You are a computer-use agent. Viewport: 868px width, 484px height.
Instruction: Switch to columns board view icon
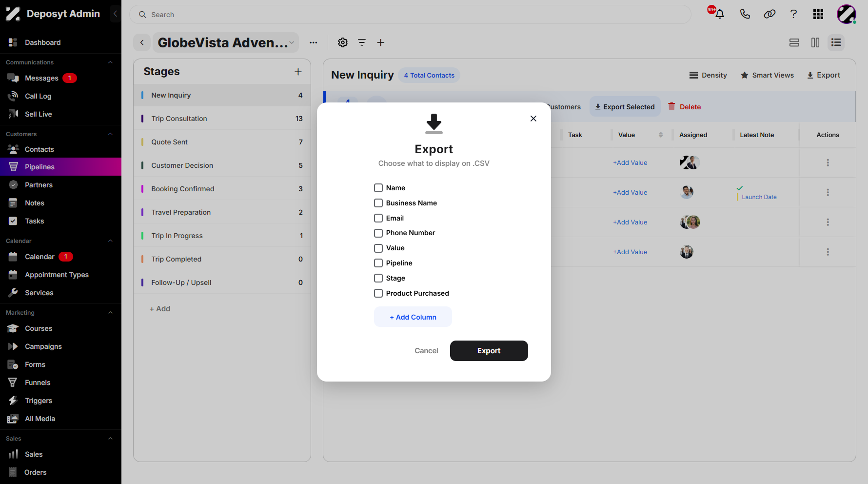[x=815, y=42]
